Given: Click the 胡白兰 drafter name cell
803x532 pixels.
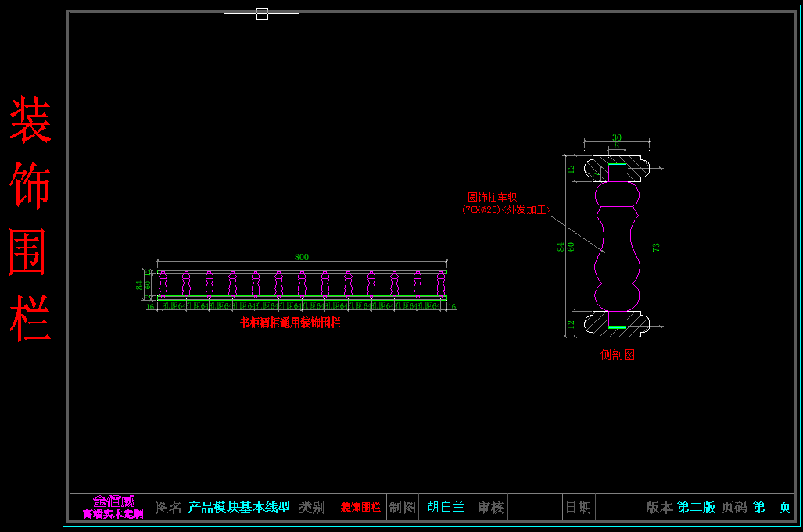Looking at the screenshot, I should click(446, 507).
